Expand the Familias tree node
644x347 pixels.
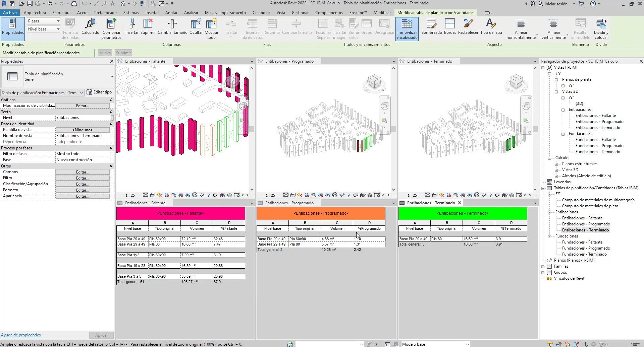click(x=543, y=267)
